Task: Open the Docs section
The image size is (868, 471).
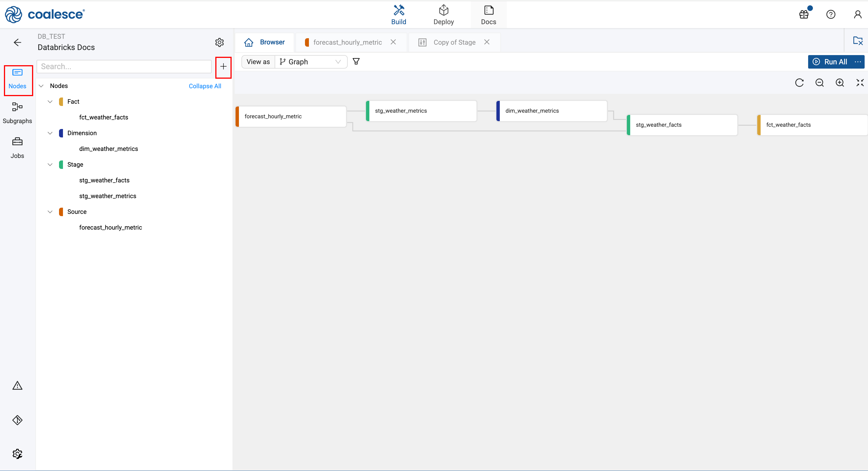Action: pyautogui.click(x=488, y=15)
